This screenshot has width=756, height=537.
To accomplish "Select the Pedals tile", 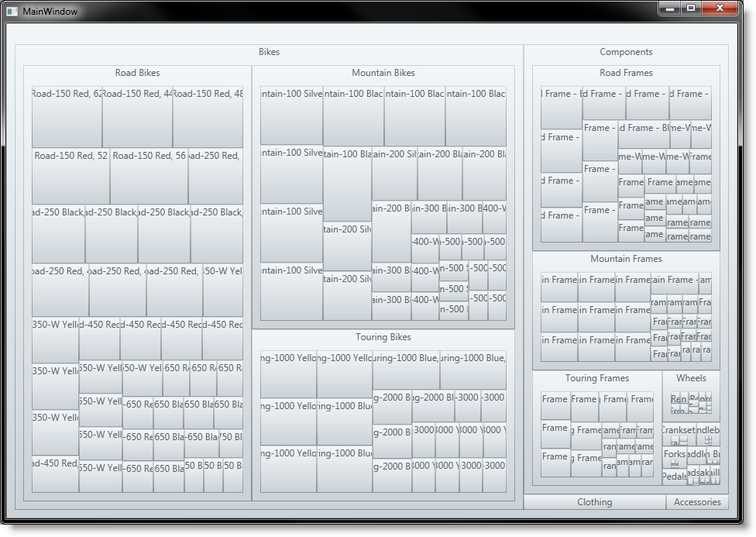I will pos(674,477).
